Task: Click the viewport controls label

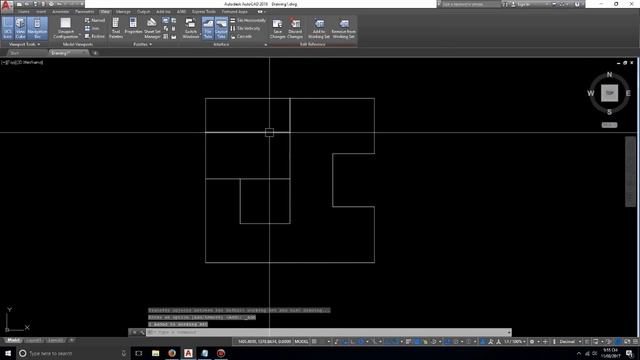Action: (x=22, y=62)
